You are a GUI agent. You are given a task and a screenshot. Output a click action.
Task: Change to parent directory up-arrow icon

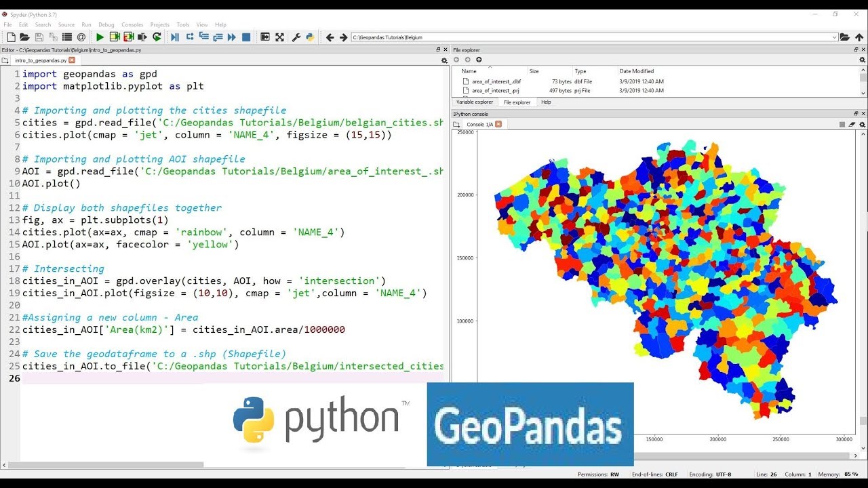click(x=859, y=37)
